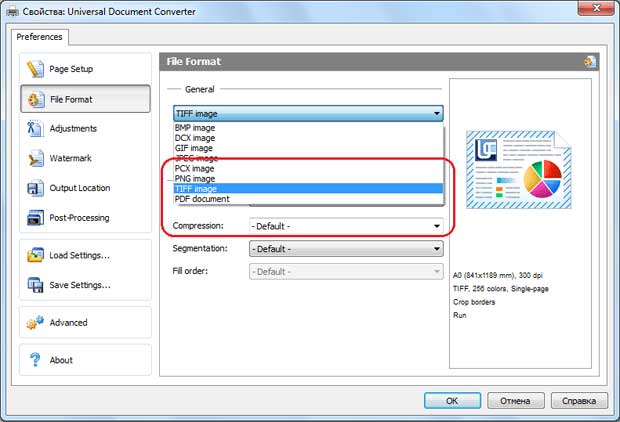
Task: Click the Advanced gears icon
Action: 35,322
